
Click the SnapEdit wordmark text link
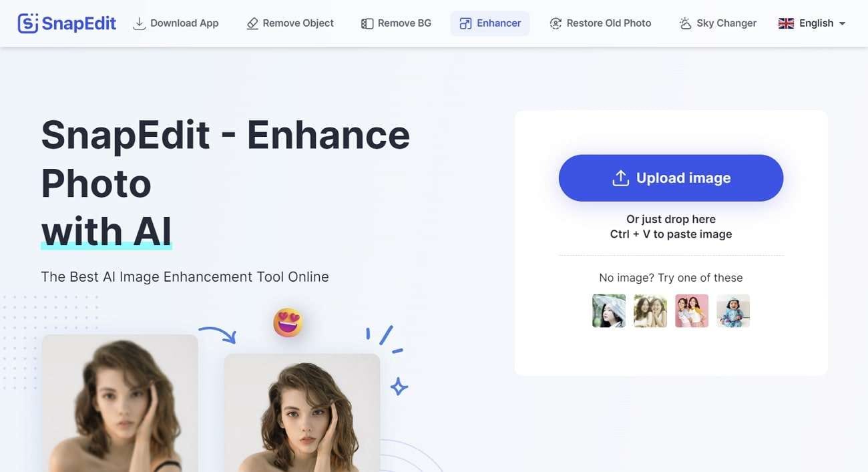tap(79, 23)
